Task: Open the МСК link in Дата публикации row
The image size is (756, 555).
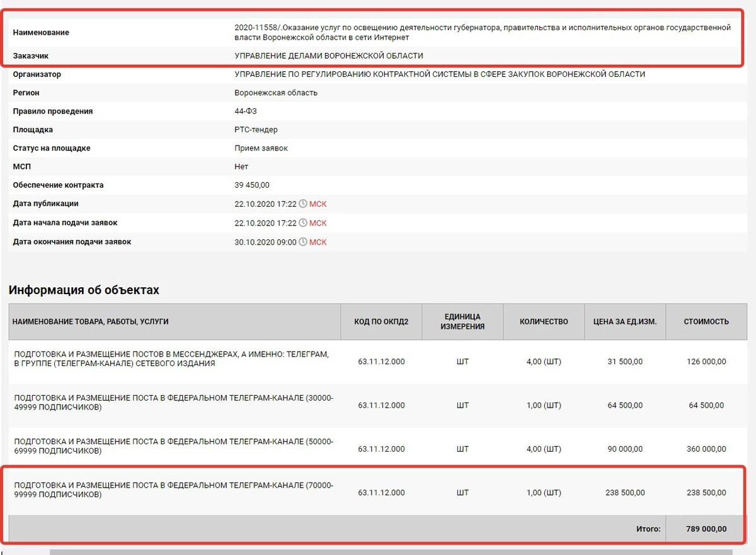Action: (318, 204)
